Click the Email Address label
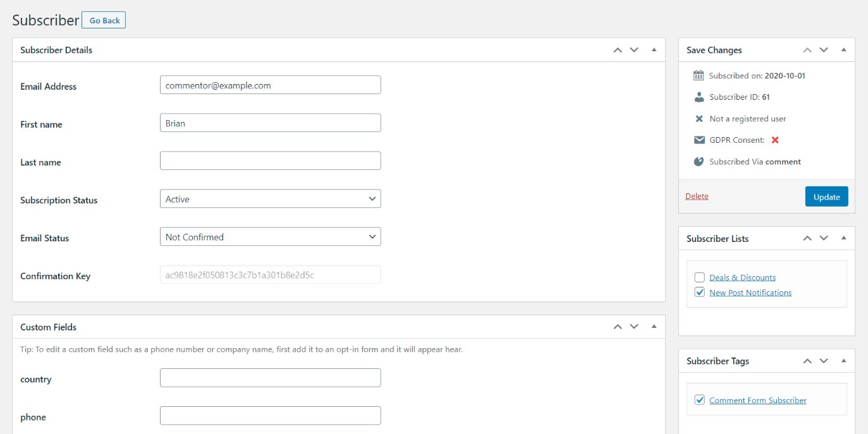 48,87
